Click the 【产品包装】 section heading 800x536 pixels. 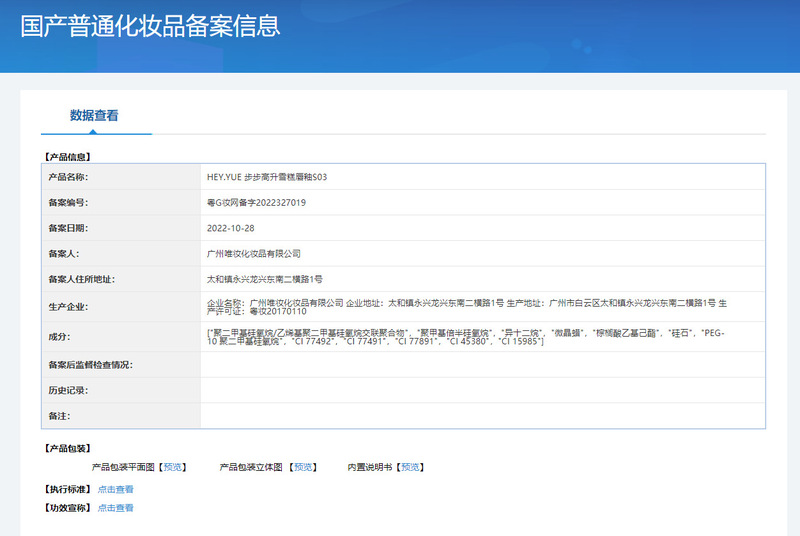(67, 448)
